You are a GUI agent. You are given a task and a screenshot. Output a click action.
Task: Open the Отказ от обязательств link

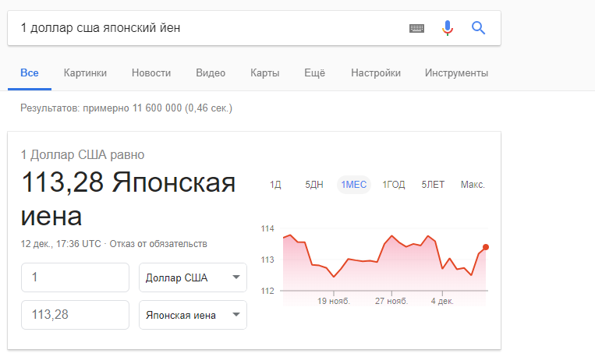tap(158, 243)
